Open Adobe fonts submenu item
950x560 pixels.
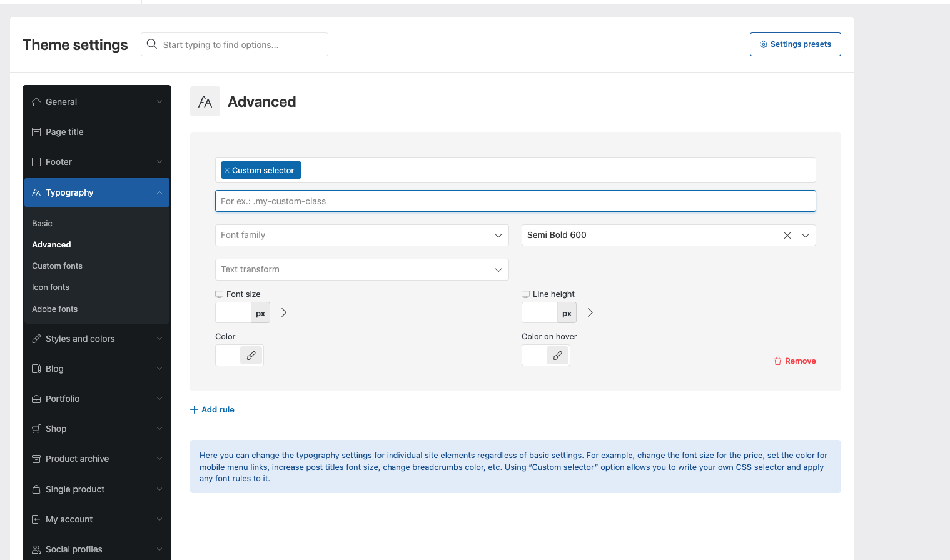[55, 309]
